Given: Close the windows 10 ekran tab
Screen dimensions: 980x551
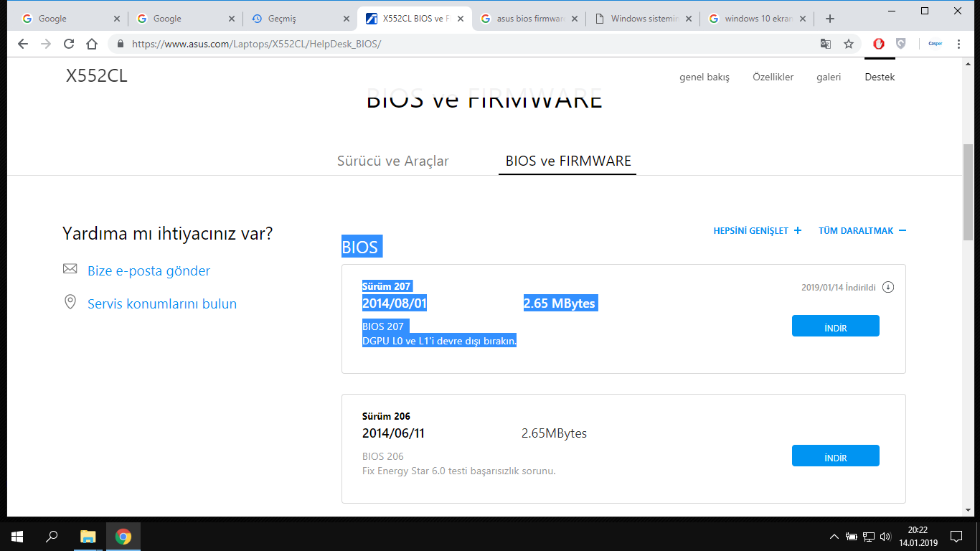Looking at the screenshot, I should pyautogui.click(x=803, y=19).
